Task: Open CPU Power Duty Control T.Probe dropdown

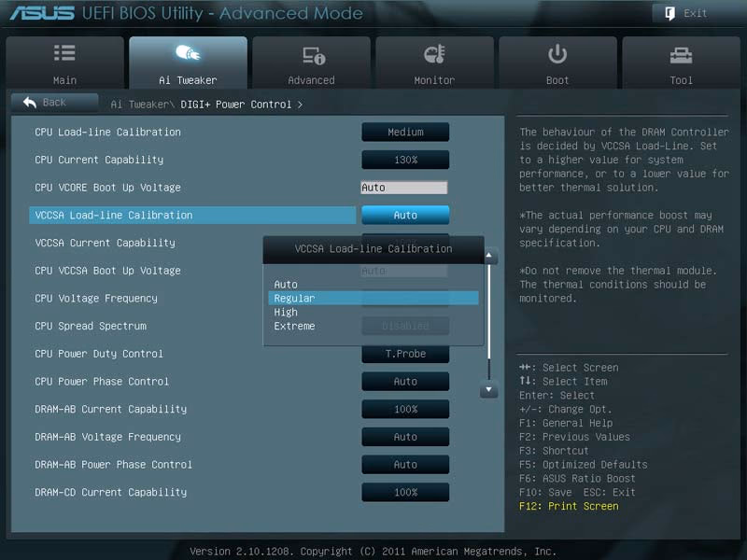Action: pyautogui.click(x=405, y=354)
